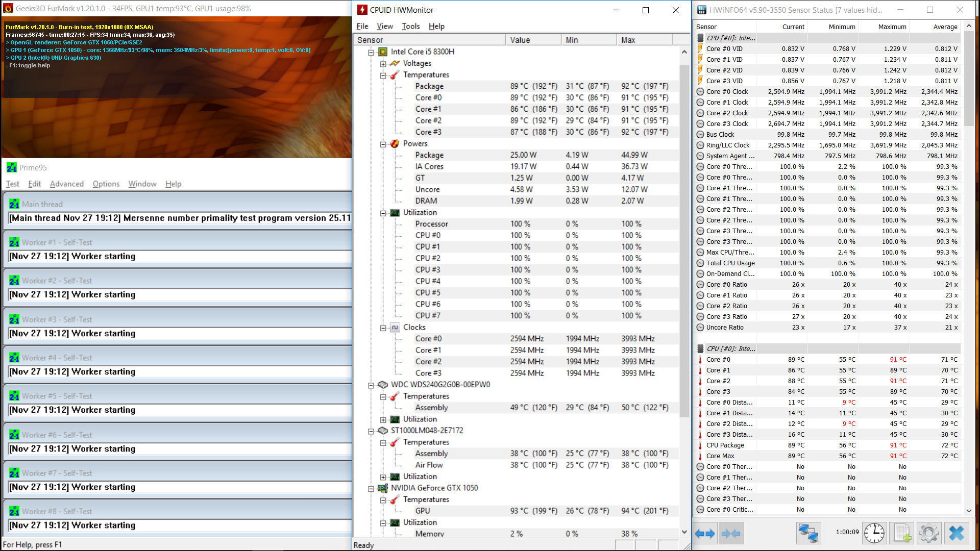Click the WDC WDS240G2G0B drive icon
This screenshot has height=551, width=980.
pyautogui.click(x=383, y=385)
